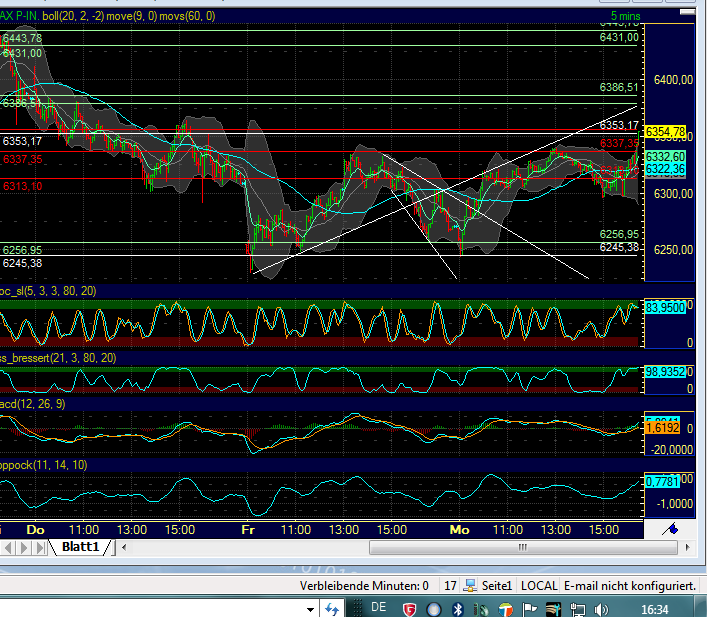The height and width of the screenshot is (617, 707).
Task: Click 'LOCAL' in the status bar
Action: pos(539,586)
